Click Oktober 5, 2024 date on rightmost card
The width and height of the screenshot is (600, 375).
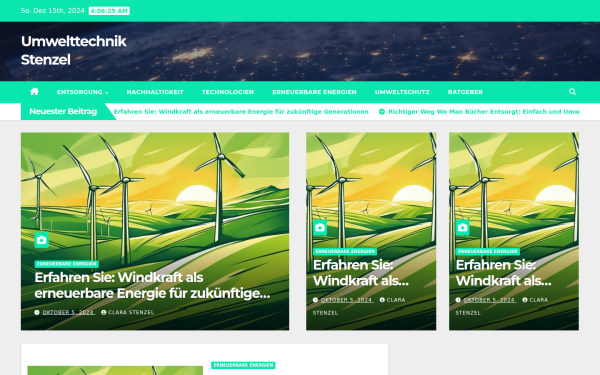point(489,300)
